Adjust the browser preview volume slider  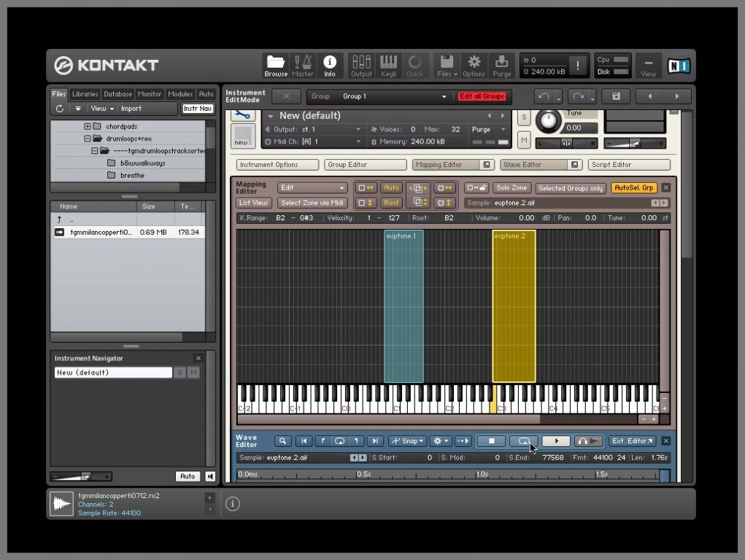(81, 476)
